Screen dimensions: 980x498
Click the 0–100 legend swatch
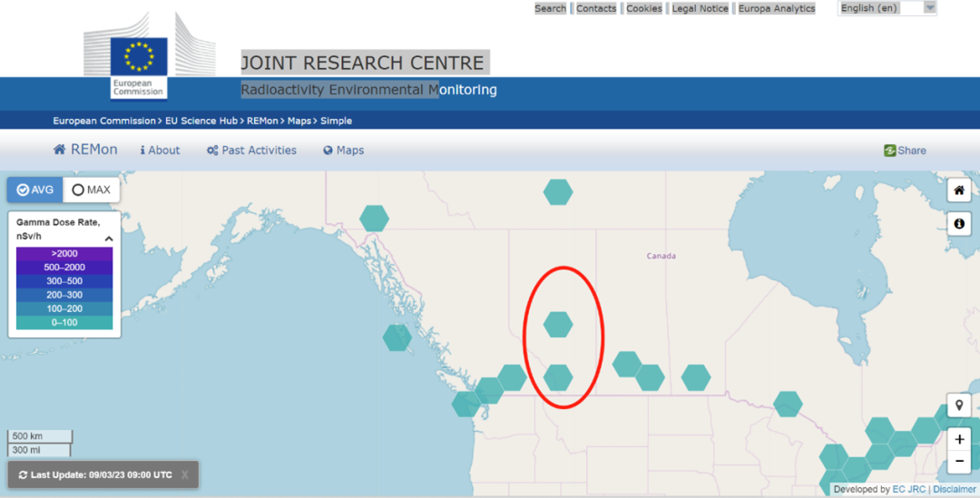point(64,322)
